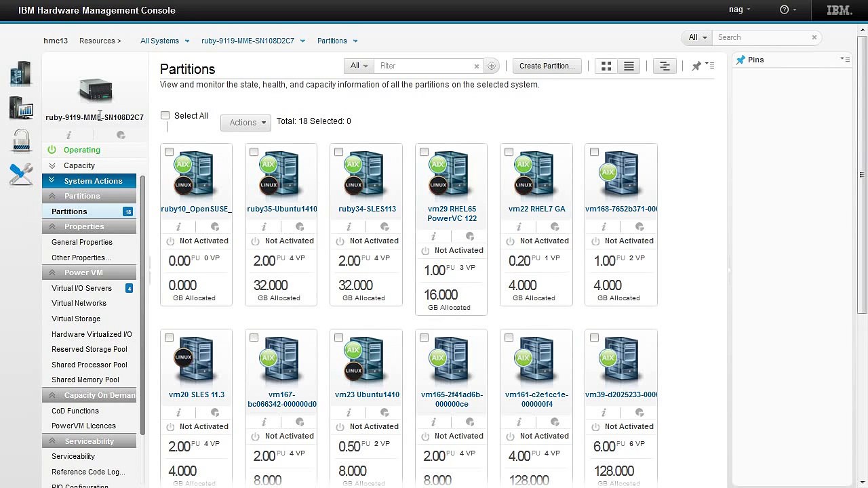Click Create Partition button
Image resolution: width=868 pixels, height=488 pixels.
(547, 66)
